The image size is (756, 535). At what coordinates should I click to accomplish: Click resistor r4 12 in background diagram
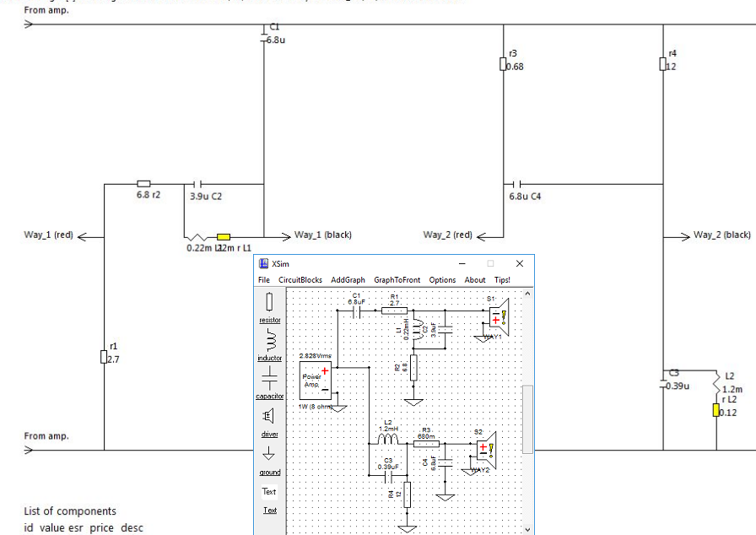tap(663, 64)
